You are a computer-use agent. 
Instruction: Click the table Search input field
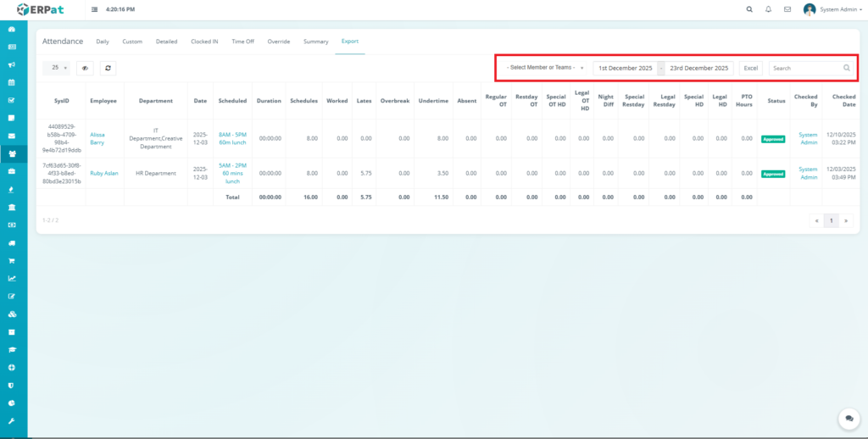(x=805, y=68)
